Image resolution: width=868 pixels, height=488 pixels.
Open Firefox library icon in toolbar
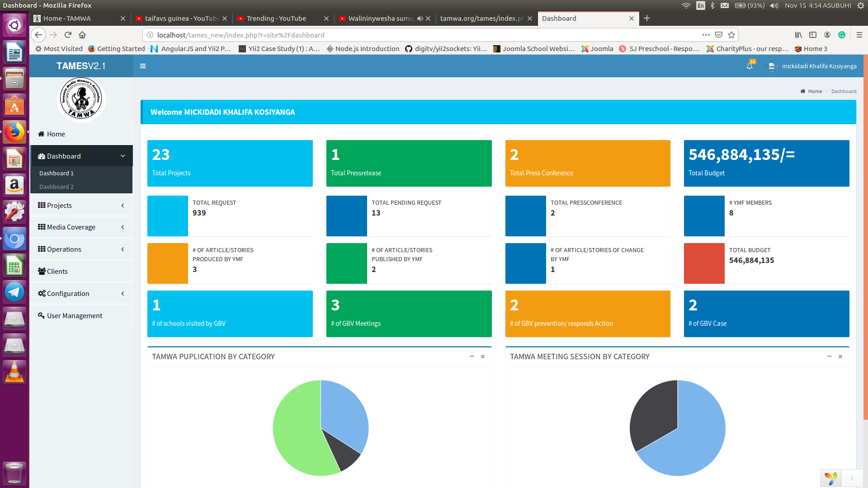798,35
